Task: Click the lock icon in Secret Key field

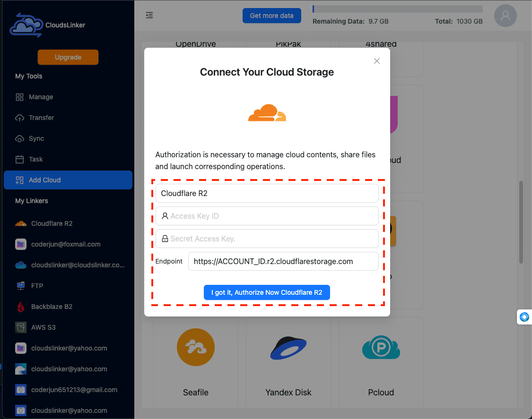Action: click(165, 239)
